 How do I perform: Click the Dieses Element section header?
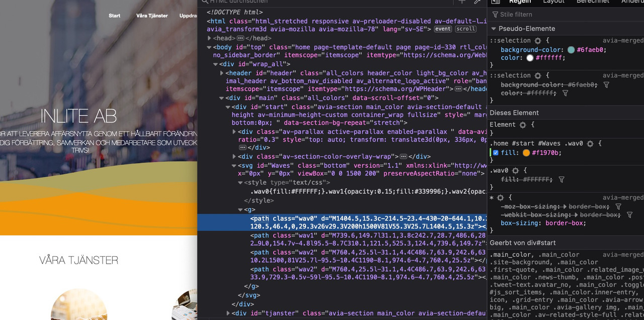click(x=514, y=113)
